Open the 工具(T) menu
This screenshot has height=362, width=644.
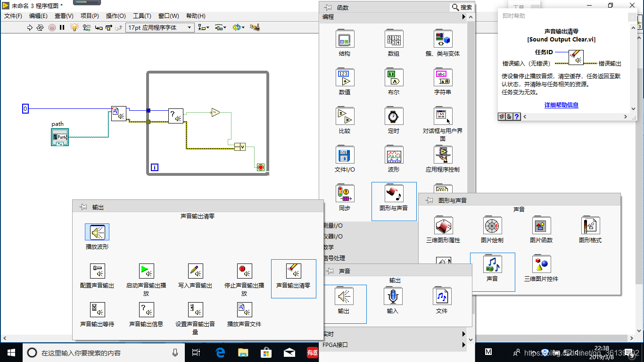[x=142, y=16]
